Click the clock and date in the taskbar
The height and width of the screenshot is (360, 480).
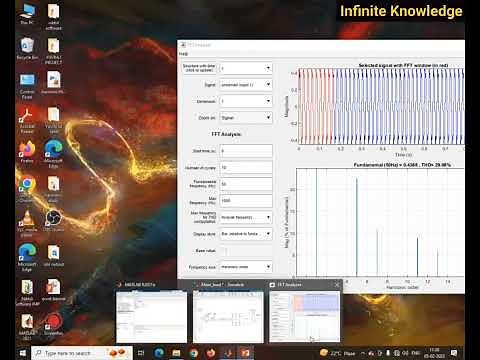(434, 353)
